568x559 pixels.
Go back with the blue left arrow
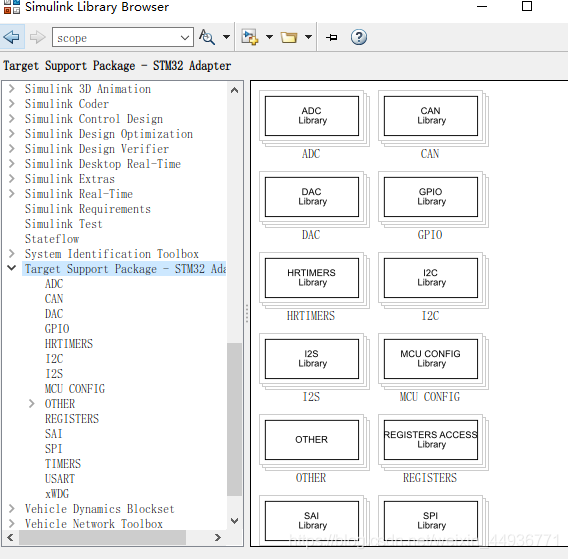click(x=11, y=37)
